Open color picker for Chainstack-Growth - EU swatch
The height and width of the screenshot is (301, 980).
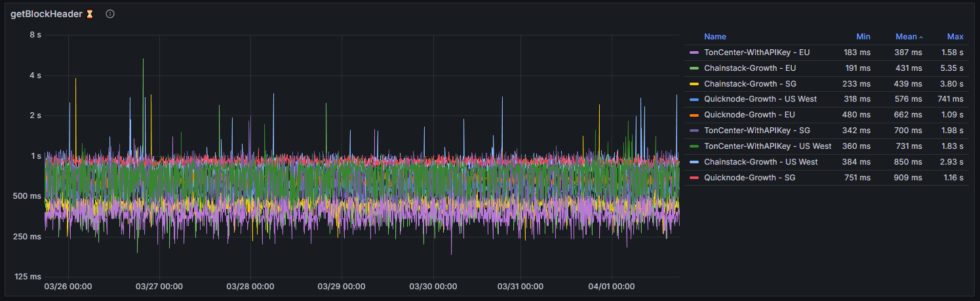694,68
